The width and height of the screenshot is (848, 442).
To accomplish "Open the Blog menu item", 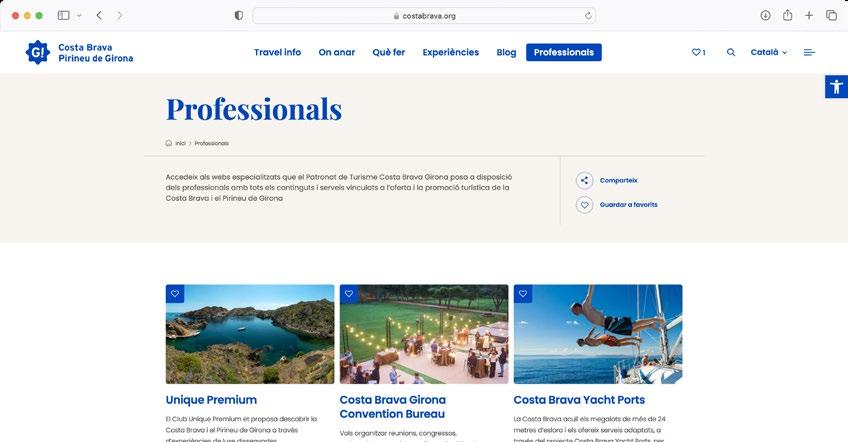I will (506, 52).
